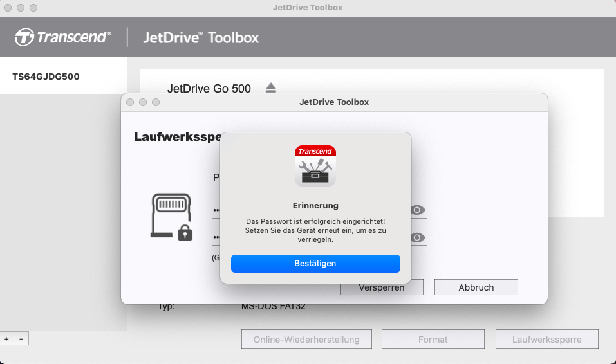
Task: Close the inner JetDrive Toolbox window
Action: pyautogui.click(x=130, y=102)
